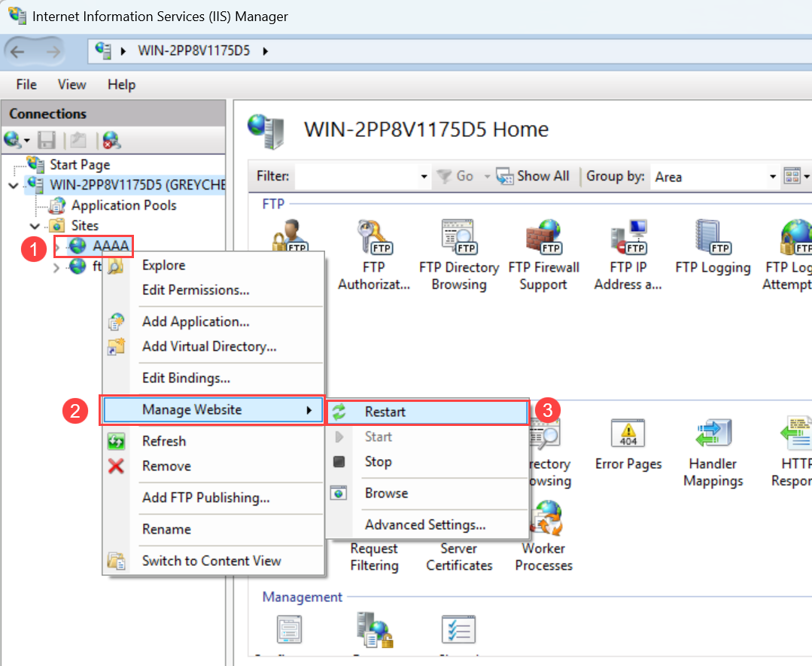Open the Group by Area dropdown

click(715, 177)
